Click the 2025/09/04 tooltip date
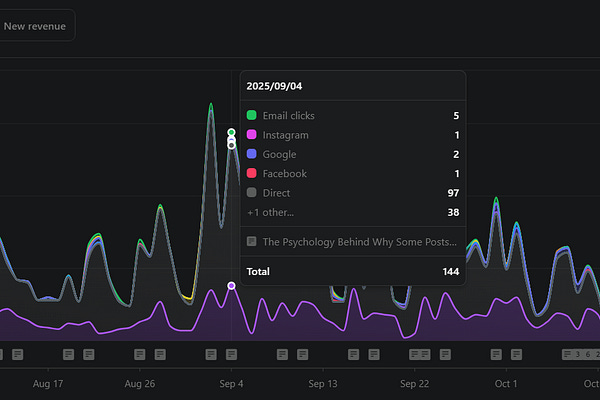Viewport: 600px width, 400px height. pyautogui.click(x=274, y=86)
